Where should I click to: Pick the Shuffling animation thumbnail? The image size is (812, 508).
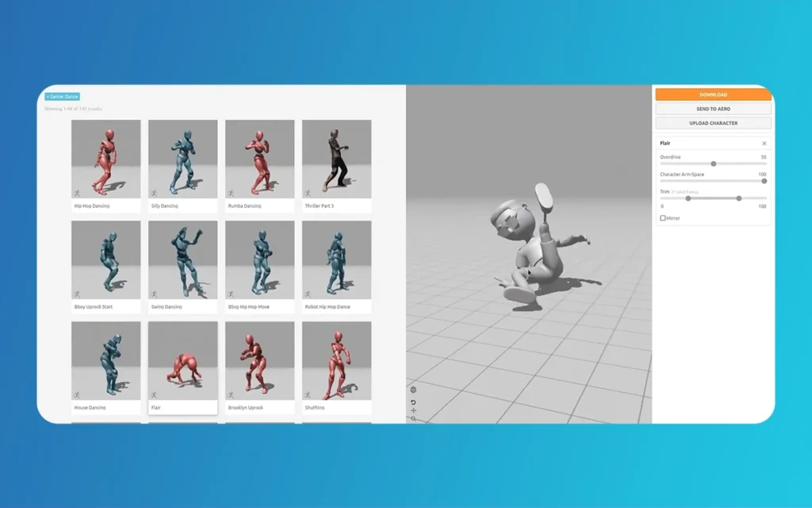(x=336, y=360)
